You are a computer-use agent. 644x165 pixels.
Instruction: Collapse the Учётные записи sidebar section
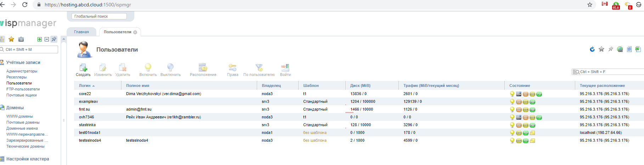pyautogui.click(x=23, y=63)
